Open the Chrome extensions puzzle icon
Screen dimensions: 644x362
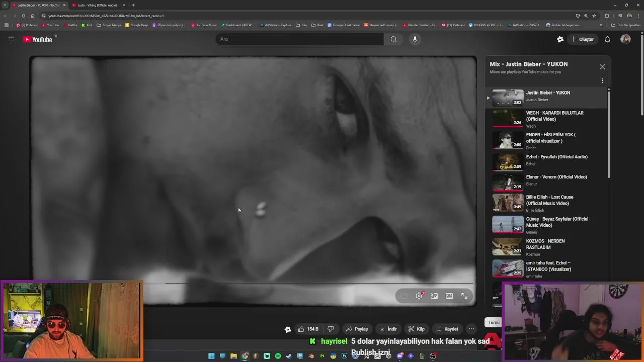607,16
